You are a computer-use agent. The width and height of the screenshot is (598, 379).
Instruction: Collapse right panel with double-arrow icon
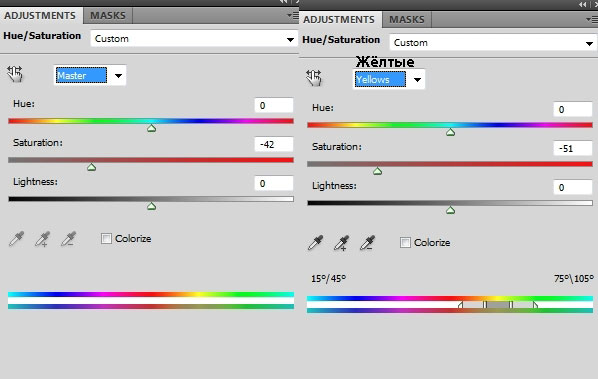(x=582, y=5)
